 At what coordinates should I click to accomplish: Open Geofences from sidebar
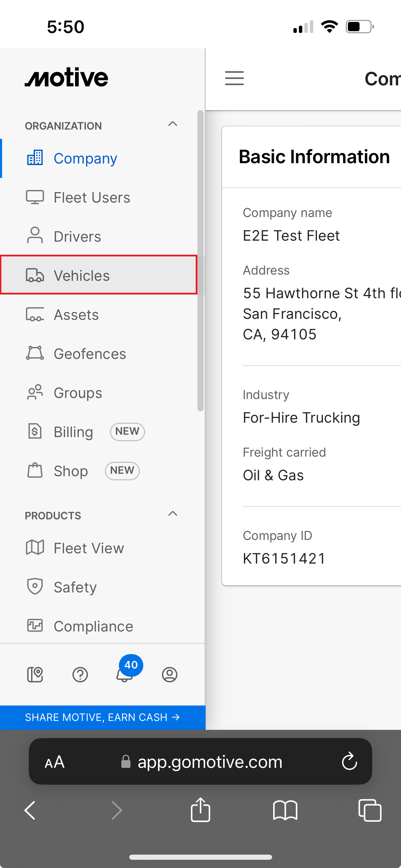click(x=99, y=354)
